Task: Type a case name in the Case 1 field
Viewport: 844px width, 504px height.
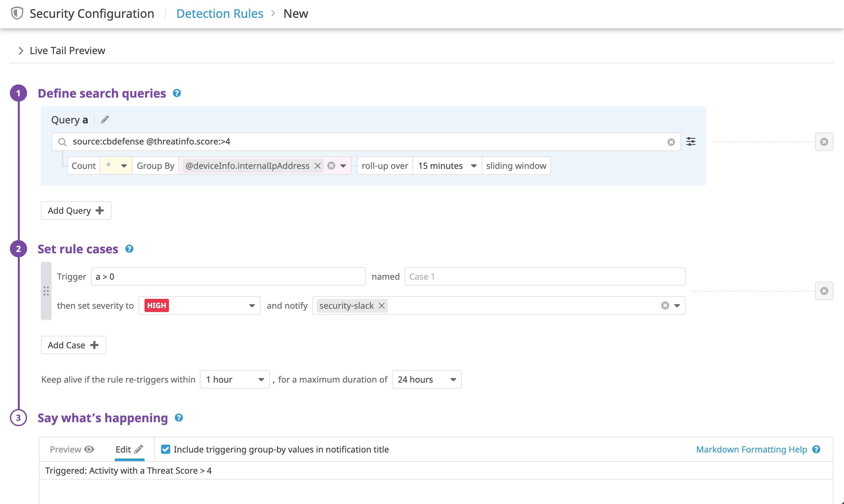Action: [544, 276]
